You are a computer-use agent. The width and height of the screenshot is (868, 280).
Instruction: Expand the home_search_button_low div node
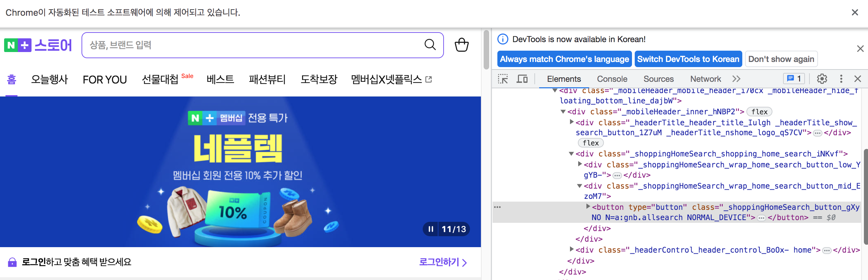(580, 164)
